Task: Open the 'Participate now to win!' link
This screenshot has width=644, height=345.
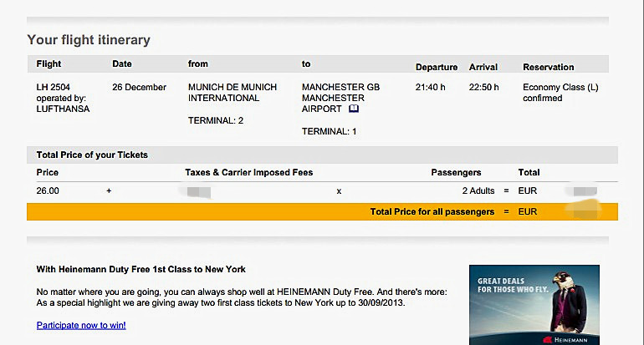Action: pos(81,325)
